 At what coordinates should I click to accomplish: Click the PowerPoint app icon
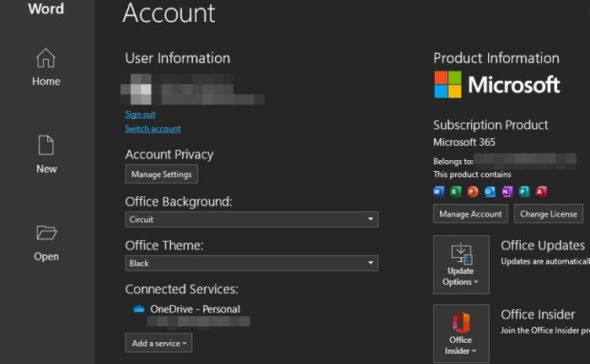point(473,191)
